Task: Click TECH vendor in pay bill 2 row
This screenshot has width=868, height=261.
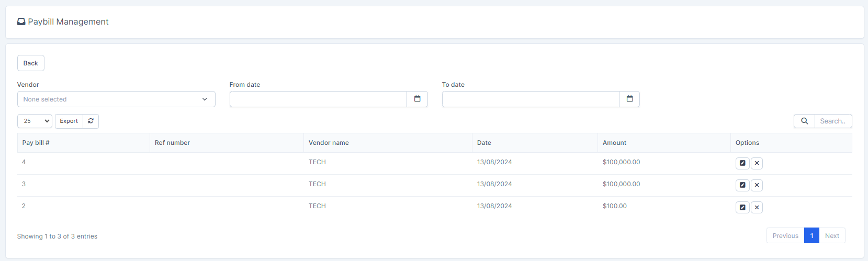Action: click(317, 206)
